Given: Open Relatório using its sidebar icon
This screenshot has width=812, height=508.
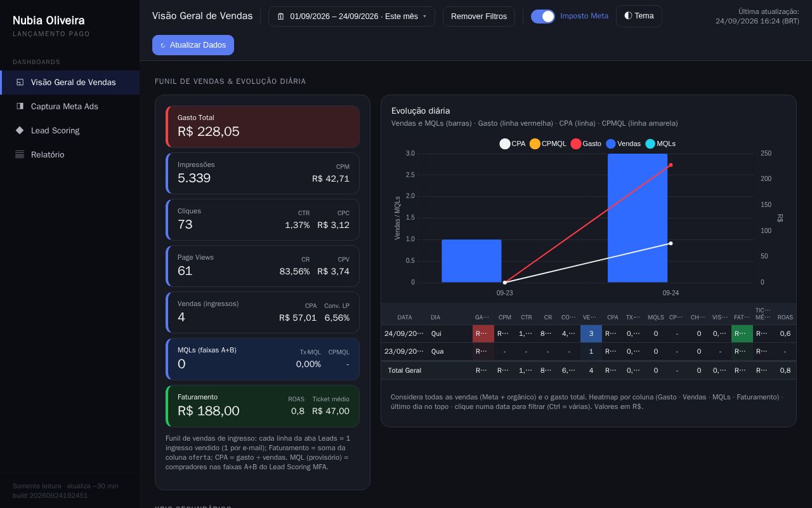Looking at the screenshot, I should tap(20, 154).
